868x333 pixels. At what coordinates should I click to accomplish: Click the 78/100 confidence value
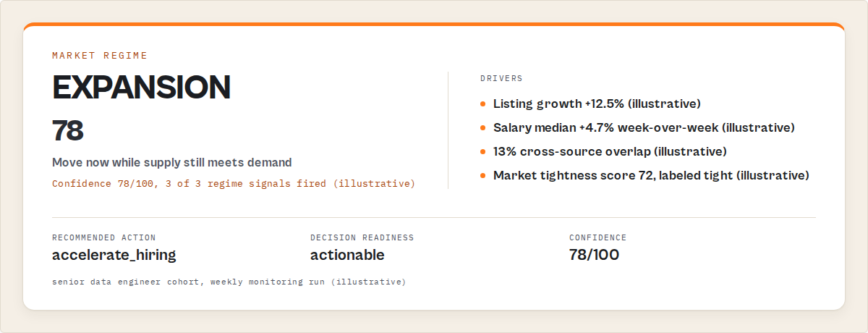click(x=594, y=255)
